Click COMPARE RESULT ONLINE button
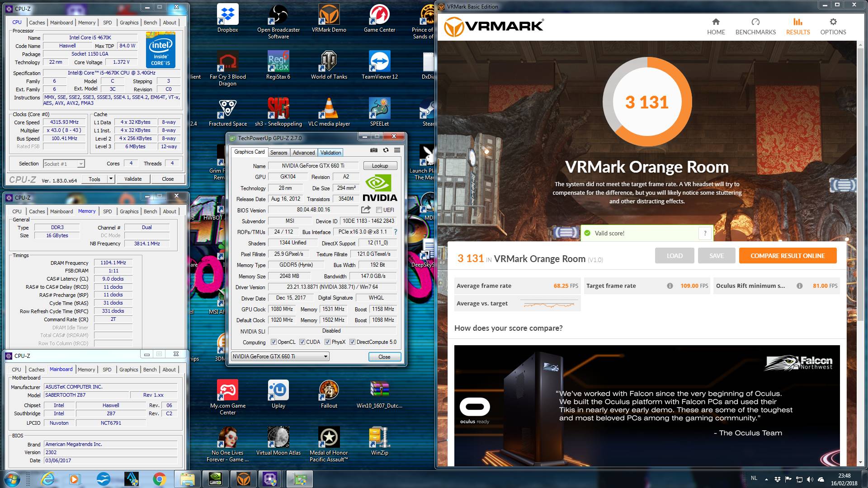Screen dimensions: 868x488 788,256
